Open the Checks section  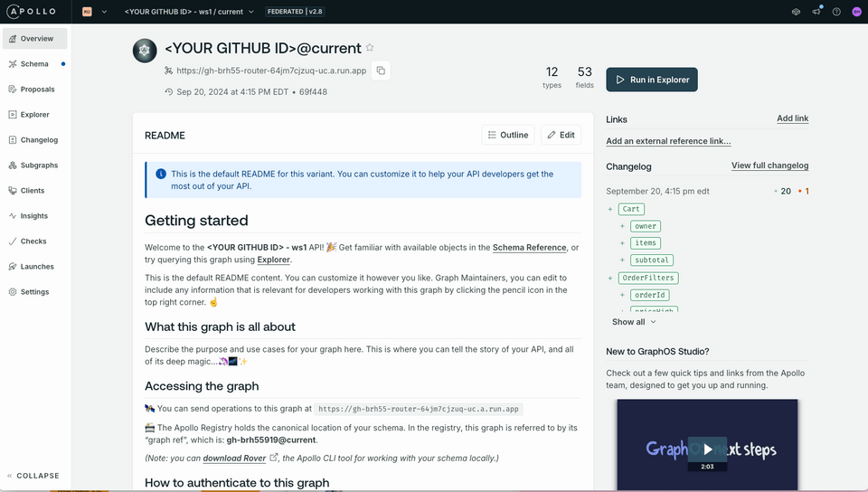(35, 241)
